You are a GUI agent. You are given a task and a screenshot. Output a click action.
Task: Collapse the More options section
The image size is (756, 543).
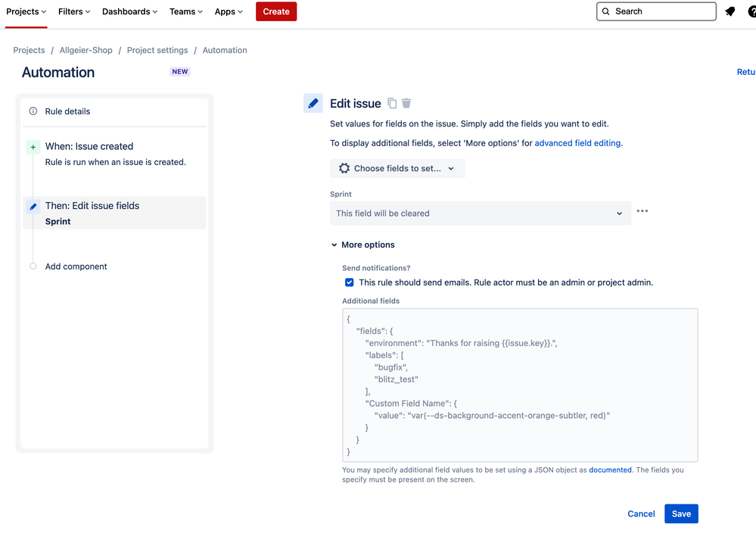(x=362, y=245)
